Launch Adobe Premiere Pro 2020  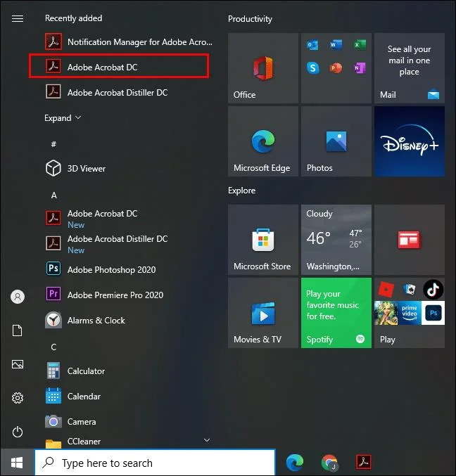click(x=104, y=295)
